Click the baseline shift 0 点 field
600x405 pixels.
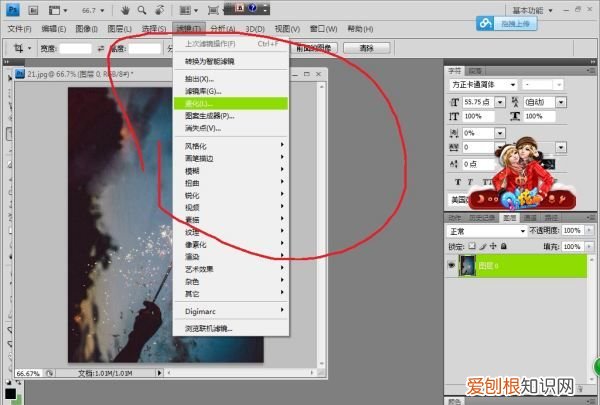479,164
